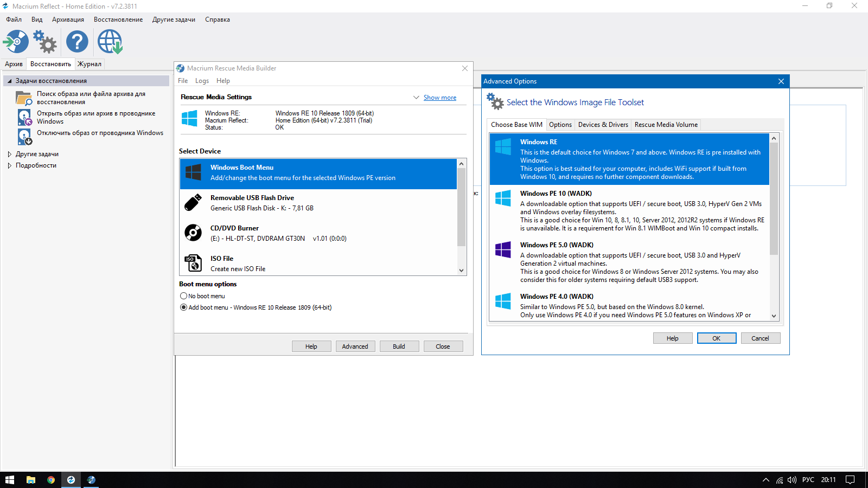Click the globe download updates icon

point(110,42)
